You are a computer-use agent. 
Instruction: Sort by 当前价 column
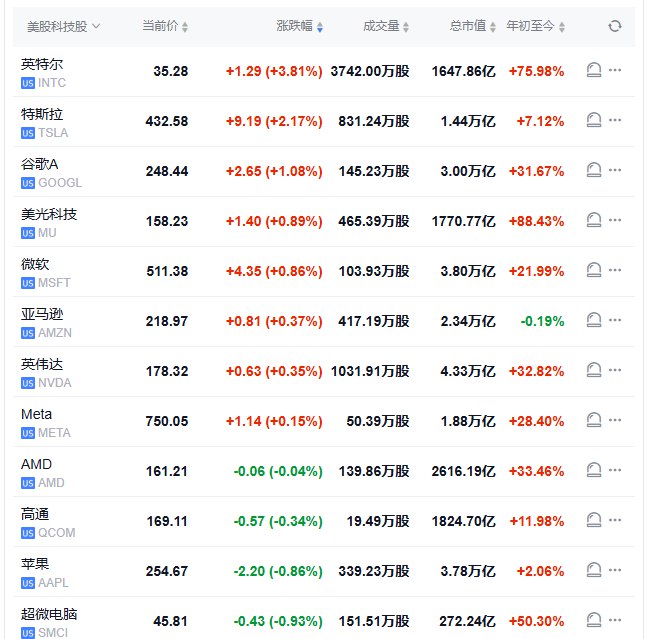click(x=165, y=26)
